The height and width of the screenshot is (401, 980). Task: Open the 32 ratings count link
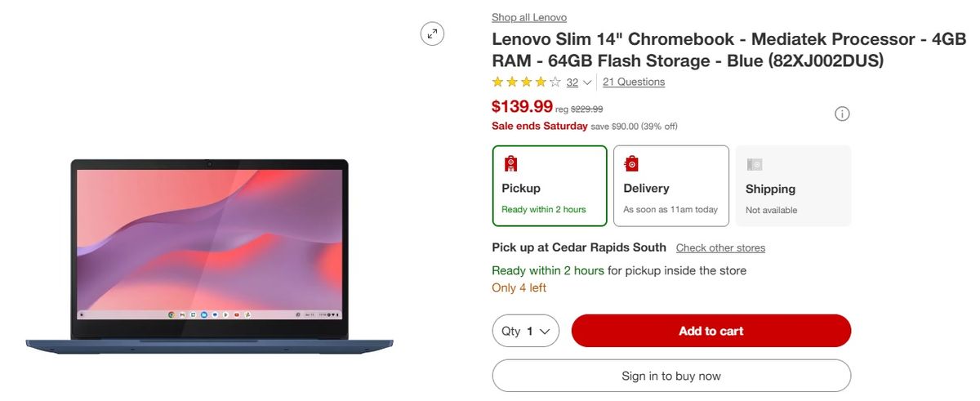[x=572, y=82]
